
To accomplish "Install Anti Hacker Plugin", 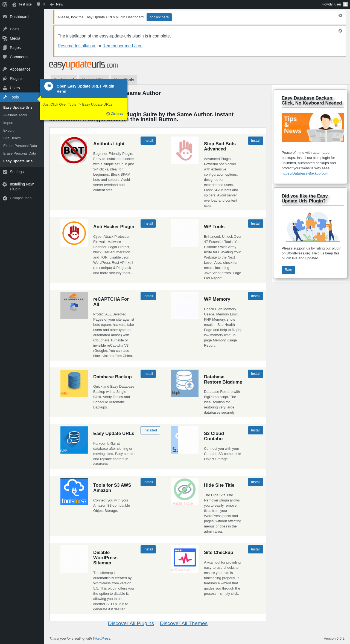I will pyautogui.click(x=148, y=224).
